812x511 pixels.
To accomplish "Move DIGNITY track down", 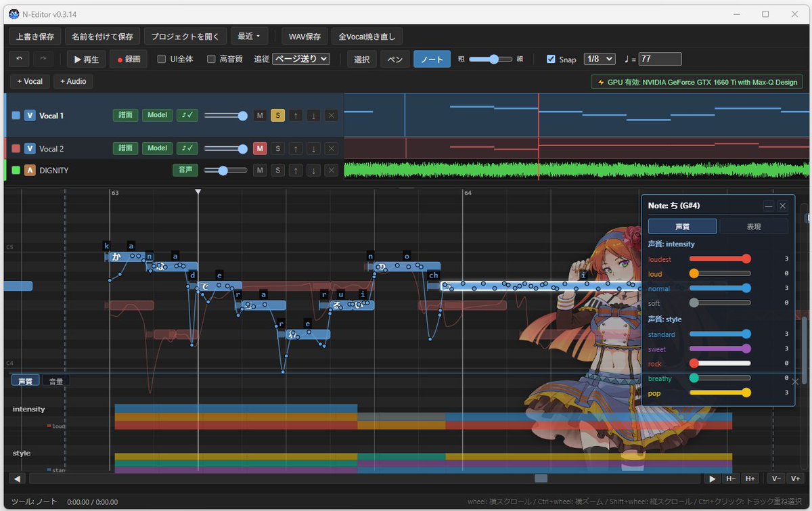I will (313, 171).
